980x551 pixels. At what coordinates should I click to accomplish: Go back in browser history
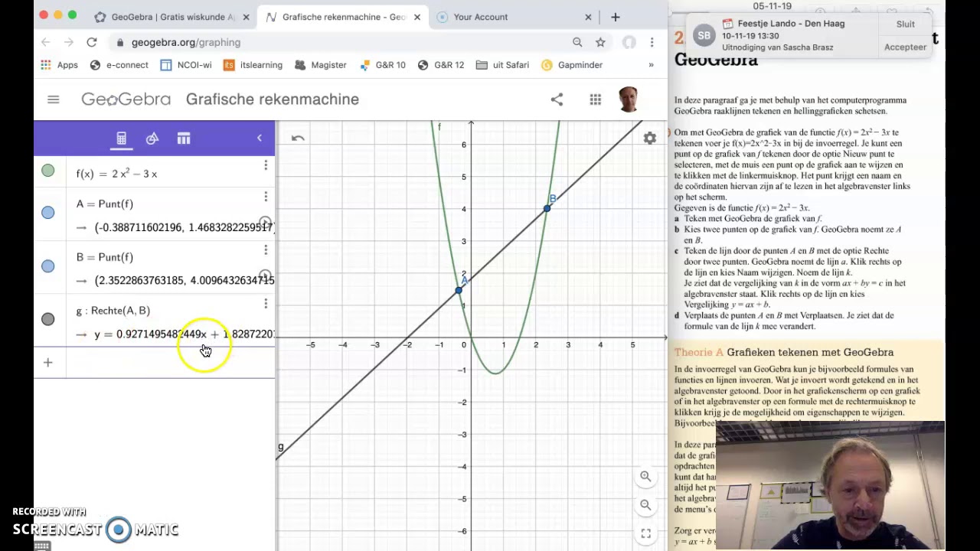46,43
